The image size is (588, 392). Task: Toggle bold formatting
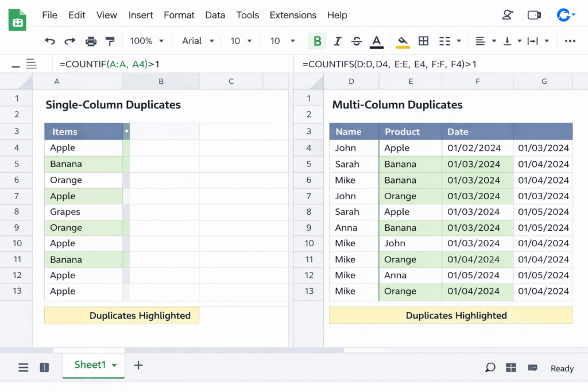point(317,41)
